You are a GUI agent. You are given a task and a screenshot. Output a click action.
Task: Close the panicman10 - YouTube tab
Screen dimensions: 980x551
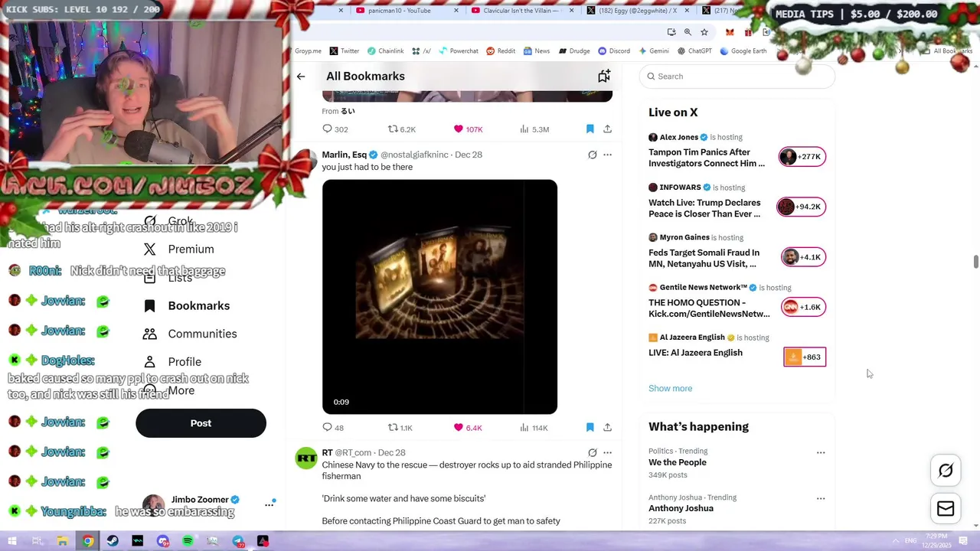click(457, 11)
